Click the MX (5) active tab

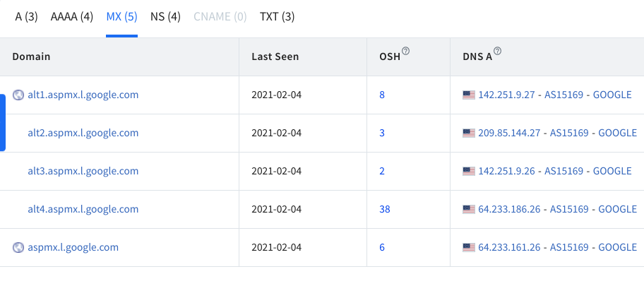tap(121, 17)
